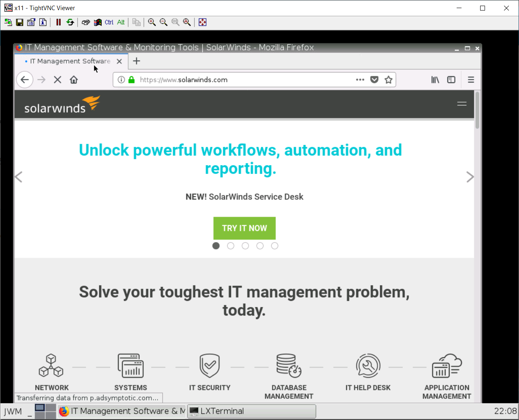Click TightVNC Refresh Screen green arrows icon
This screenshot has width=519, height=420.
click(70, 22)
